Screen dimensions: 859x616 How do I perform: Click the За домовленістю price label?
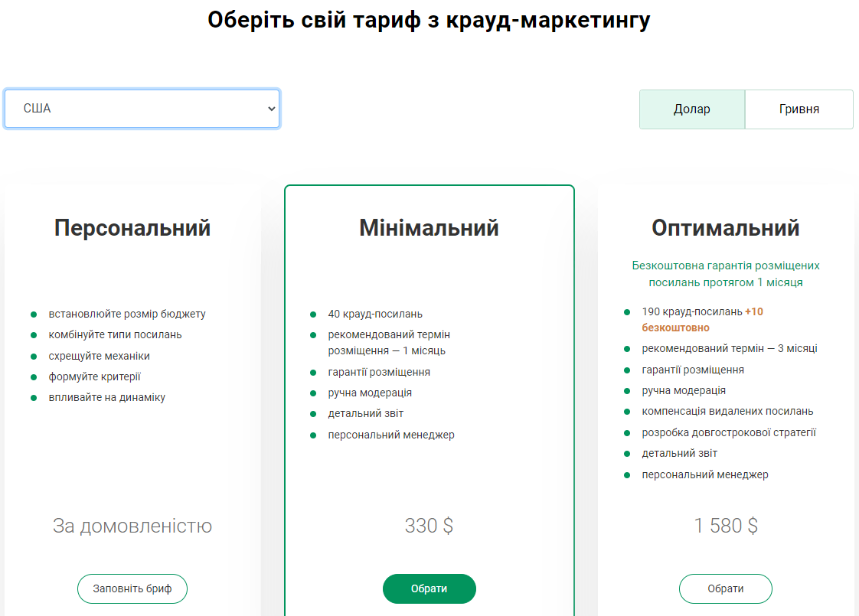tap(132, 526)
